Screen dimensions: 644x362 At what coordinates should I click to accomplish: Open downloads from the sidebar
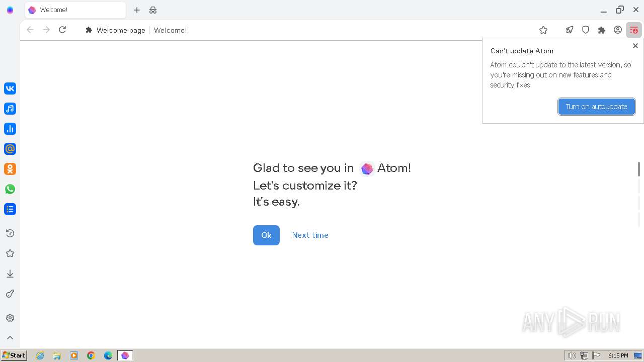[10, 274]
